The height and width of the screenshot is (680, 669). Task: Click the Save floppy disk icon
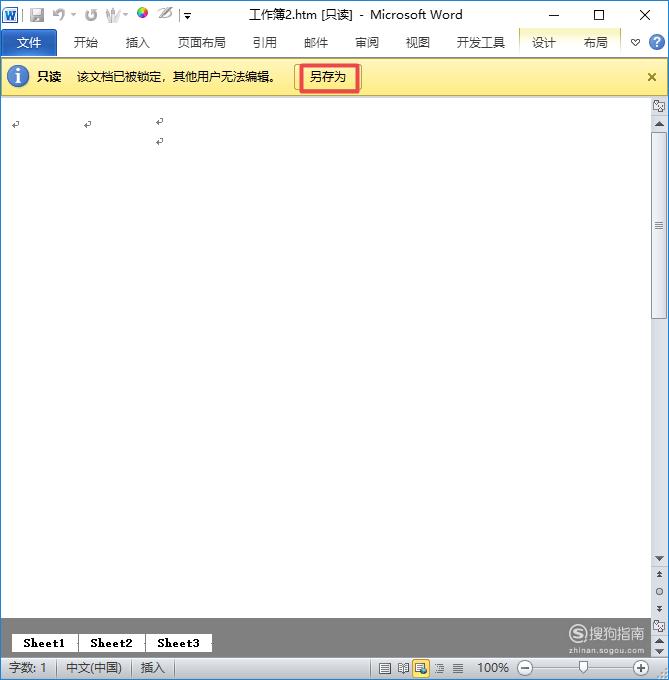click(x=37, y=15)
